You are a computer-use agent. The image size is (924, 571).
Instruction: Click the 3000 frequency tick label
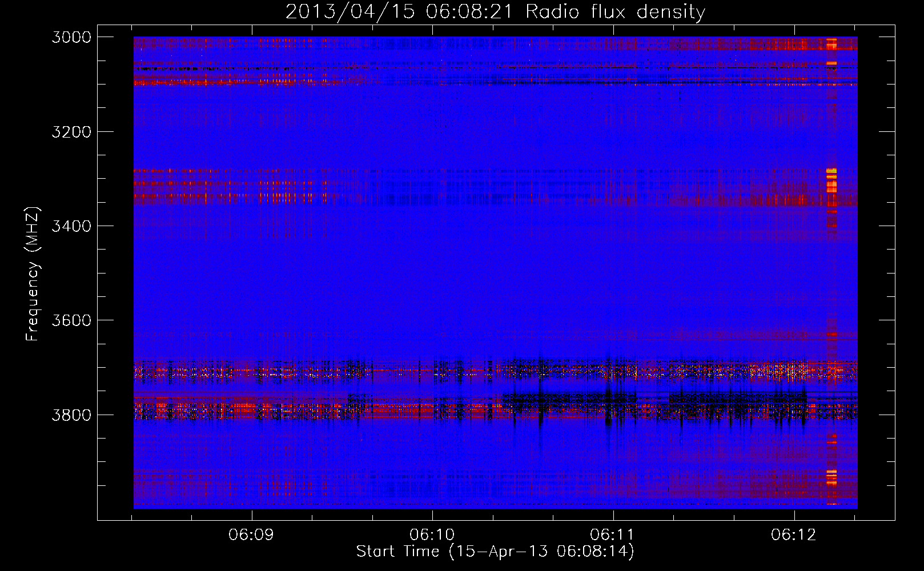[71, 37]
